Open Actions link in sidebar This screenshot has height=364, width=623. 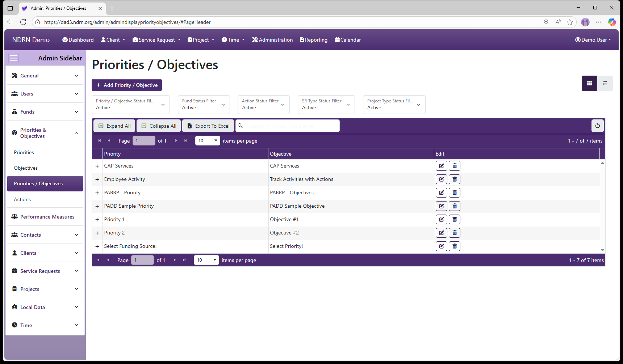(x=22, y=199)
